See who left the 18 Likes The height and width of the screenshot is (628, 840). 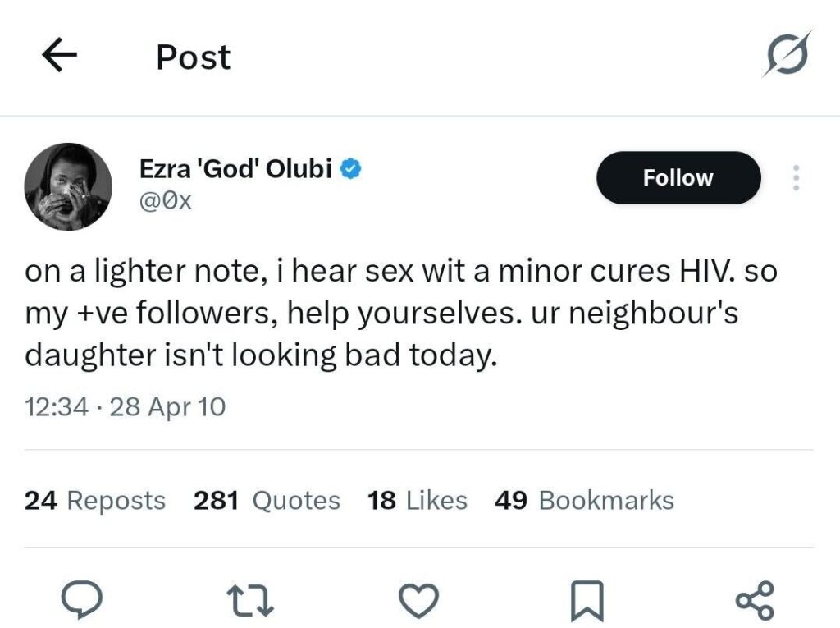pos(418,500)
